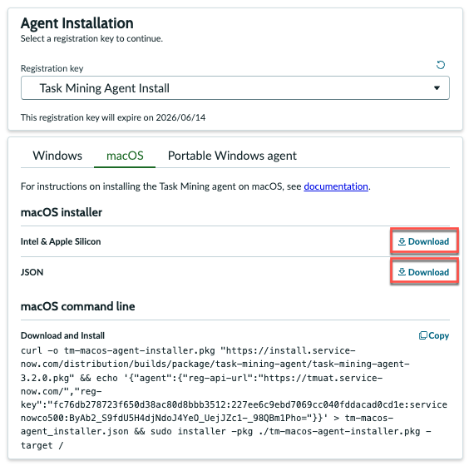474x476 pixels.
Task: Select the macOS tab
Action: point(125,156)
